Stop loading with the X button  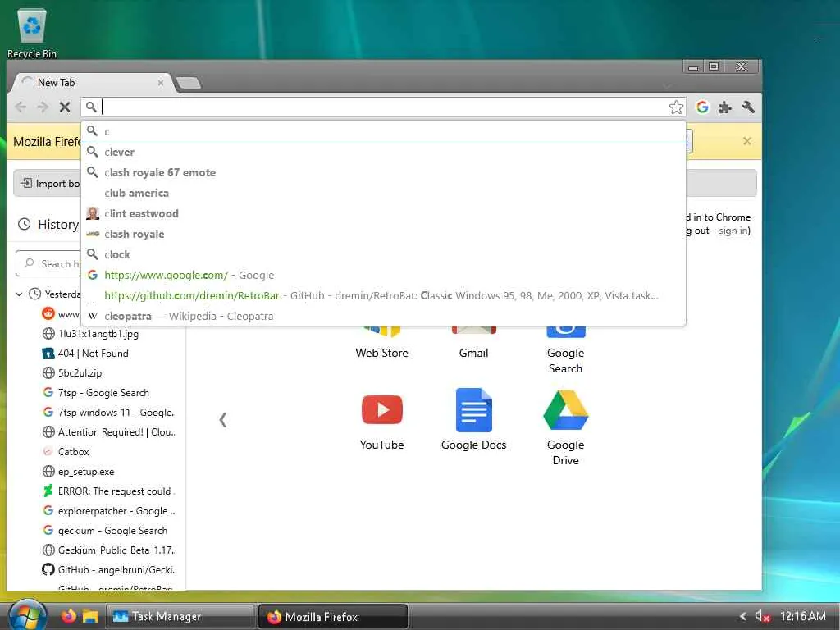pyautogui.click(x=65, y=107)
